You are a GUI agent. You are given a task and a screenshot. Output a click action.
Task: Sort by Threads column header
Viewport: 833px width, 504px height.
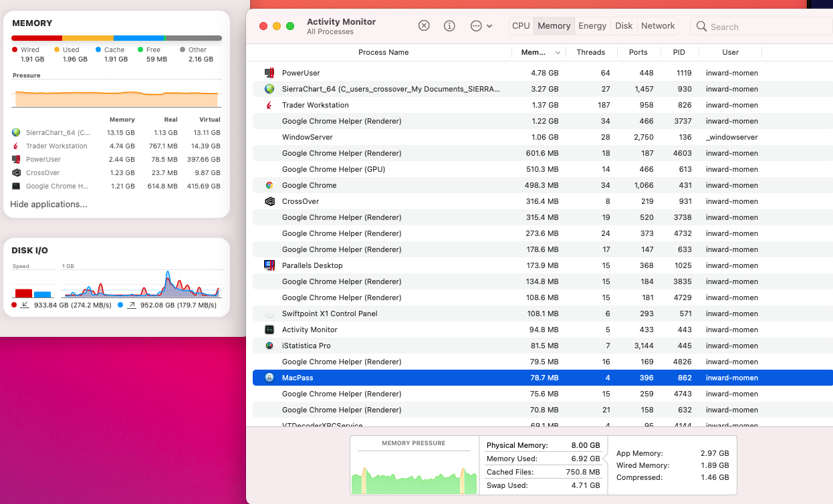590,52
